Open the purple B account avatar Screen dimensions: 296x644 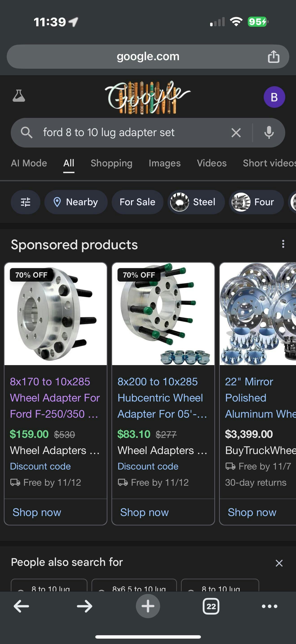coord(274,97)
